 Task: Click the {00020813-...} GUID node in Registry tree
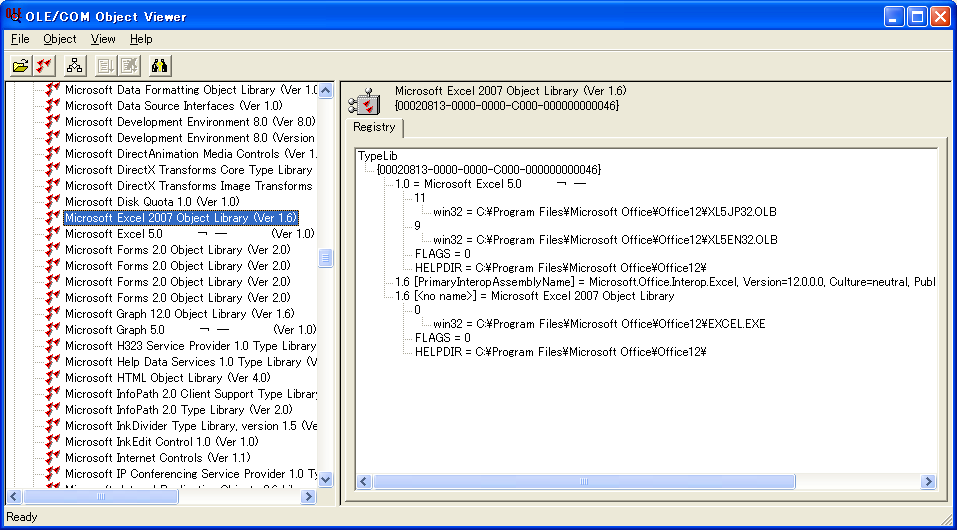point(489,169)
